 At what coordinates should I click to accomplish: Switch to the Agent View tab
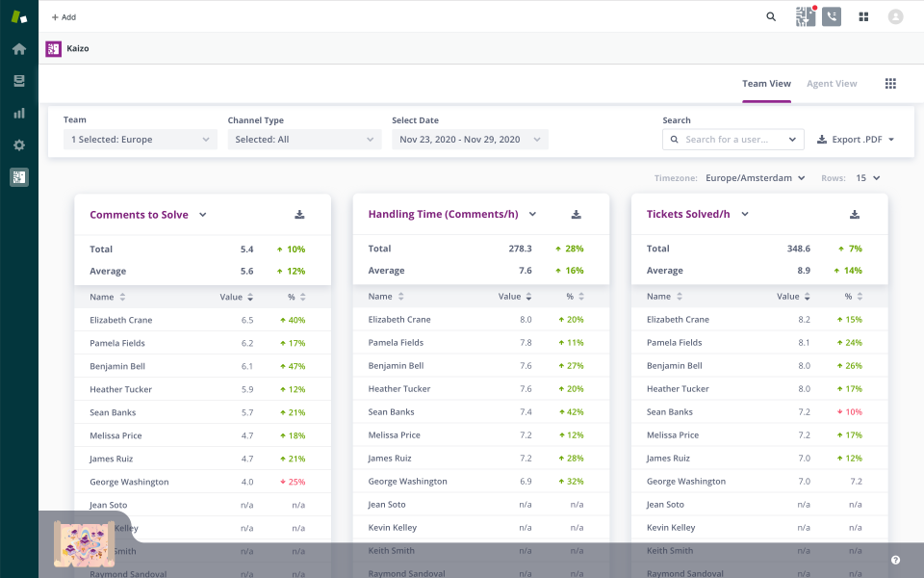pos(832,84)
